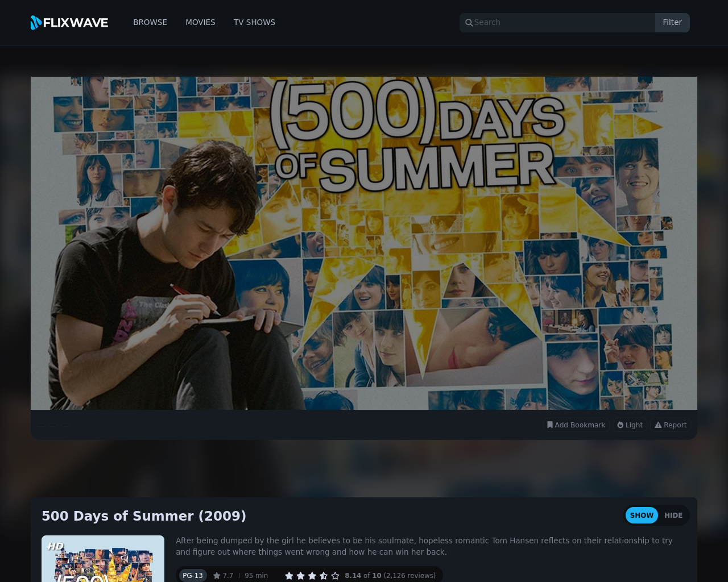Select the HIDE toggle option

pos(673,516)
